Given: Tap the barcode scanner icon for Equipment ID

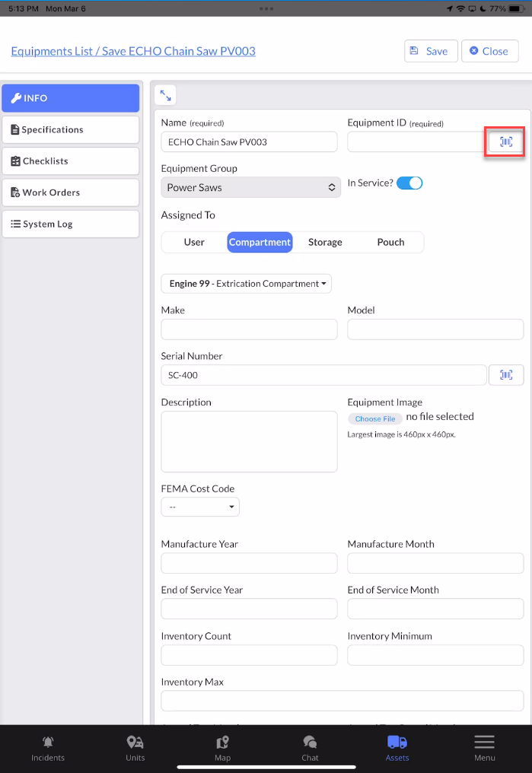Looking at the screenshot, I should pyautogui.click(x=505, y=142).
